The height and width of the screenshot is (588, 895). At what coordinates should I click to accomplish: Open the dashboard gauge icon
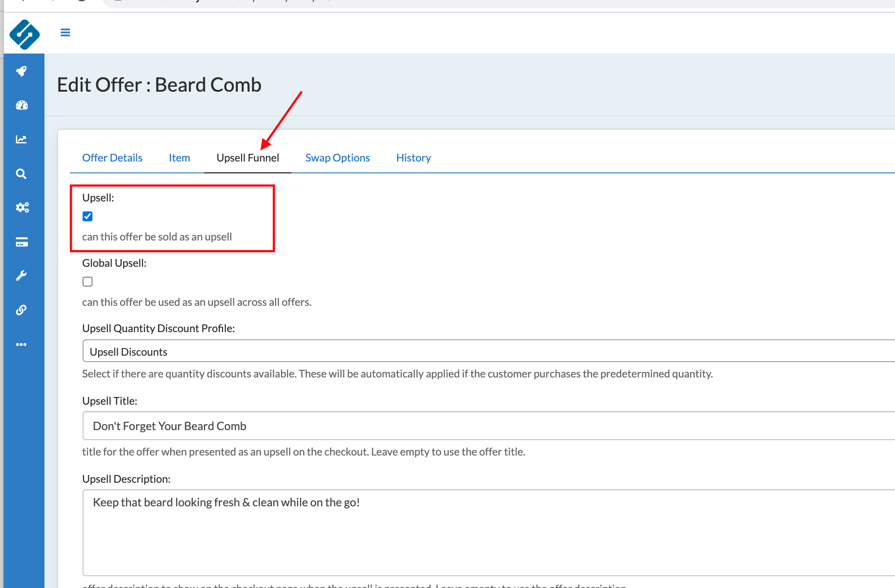(x=21, y=105)
